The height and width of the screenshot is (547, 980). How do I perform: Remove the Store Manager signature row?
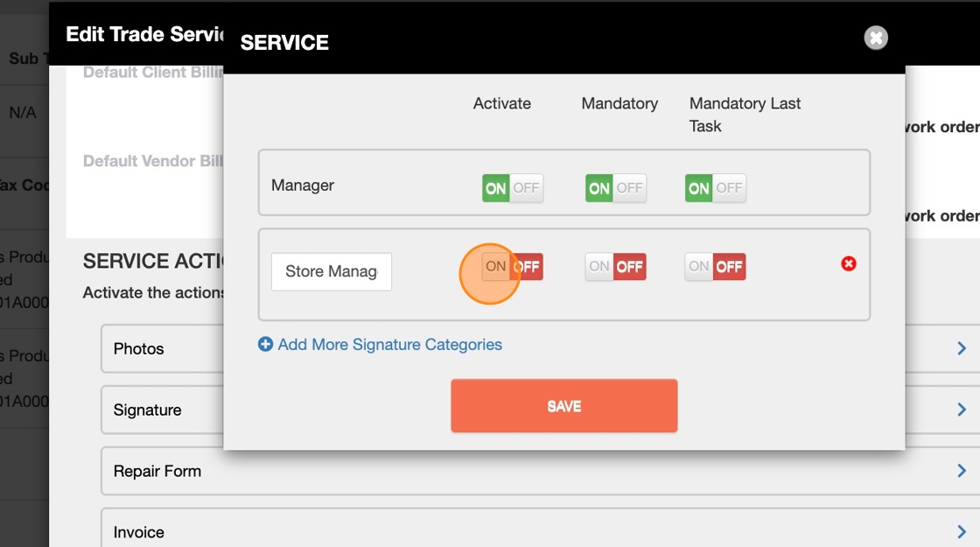848,263
